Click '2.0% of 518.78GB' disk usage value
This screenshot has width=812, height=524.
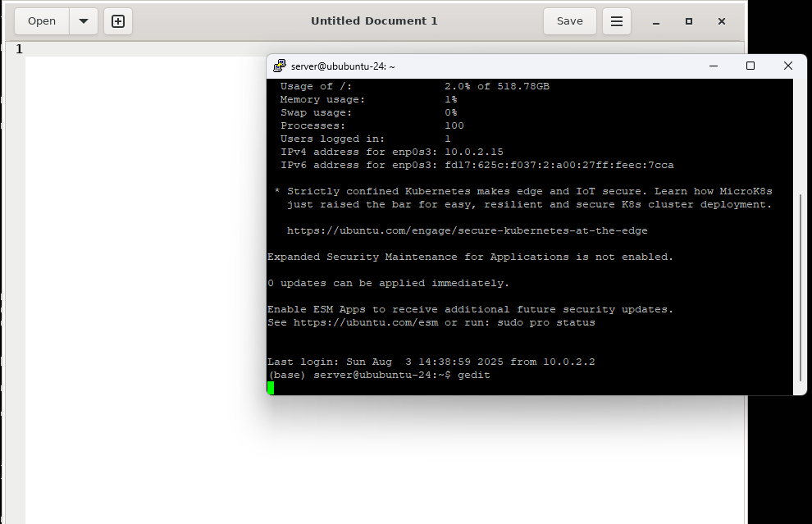pos(497,86)
